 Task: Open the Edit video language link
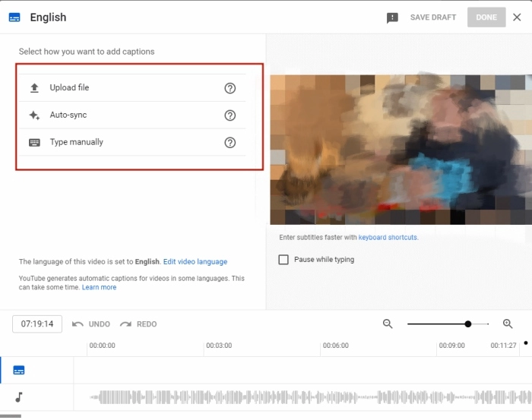tap(195, 262)
